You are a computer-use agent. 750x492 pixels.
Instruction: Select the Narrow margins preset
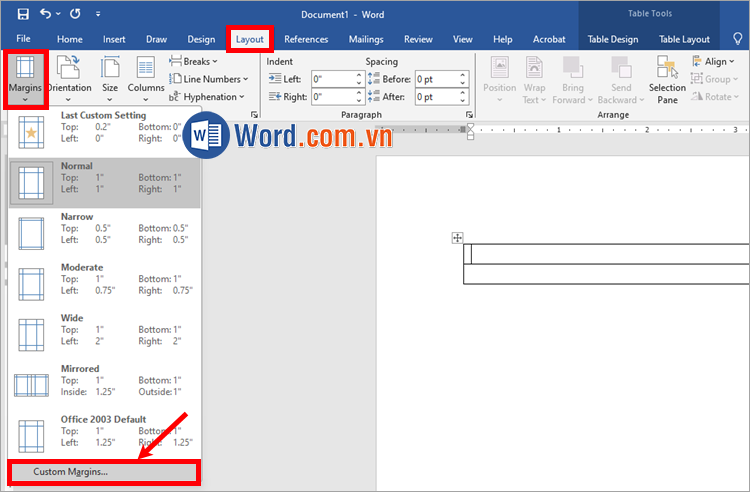click(105, 233)
